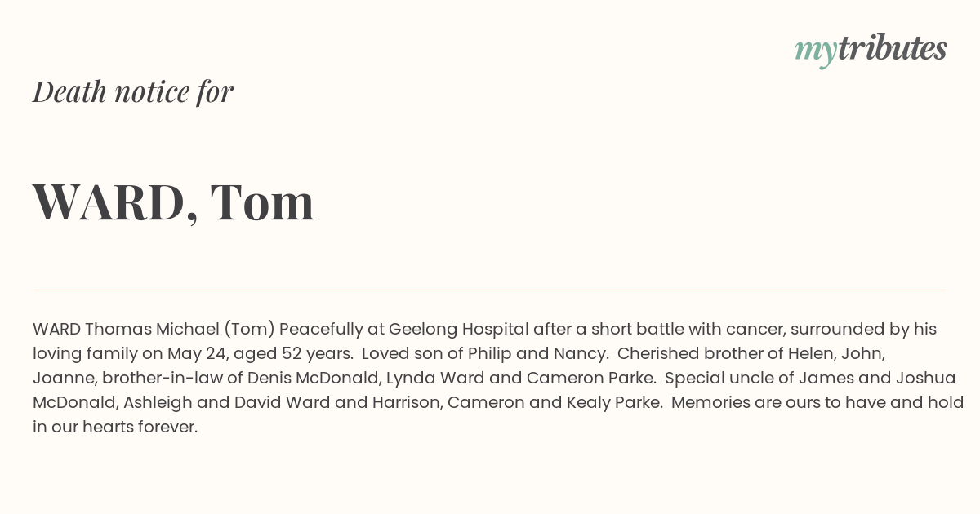Click the horizontal divider line

click(490, 290)
